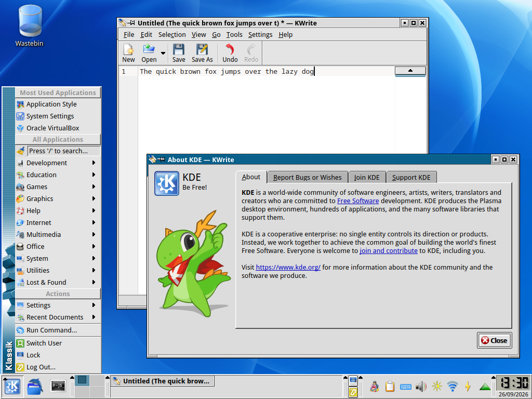Create a new document with New icon
Viewport: 532px width, 399px height.
coord(129,54)
